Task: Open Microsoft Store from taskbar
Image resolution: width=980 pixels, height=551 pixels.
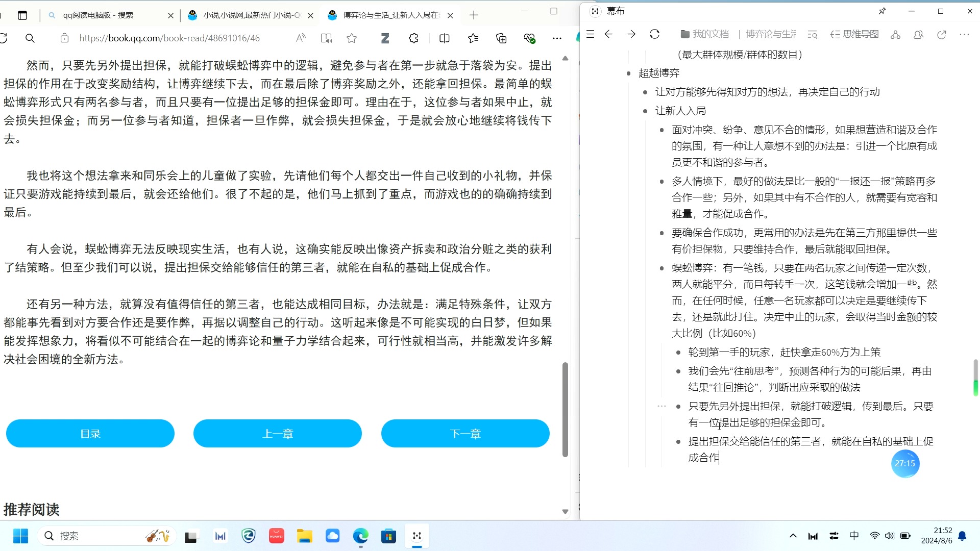Action: pyautogui.click(x=388, y=536)
